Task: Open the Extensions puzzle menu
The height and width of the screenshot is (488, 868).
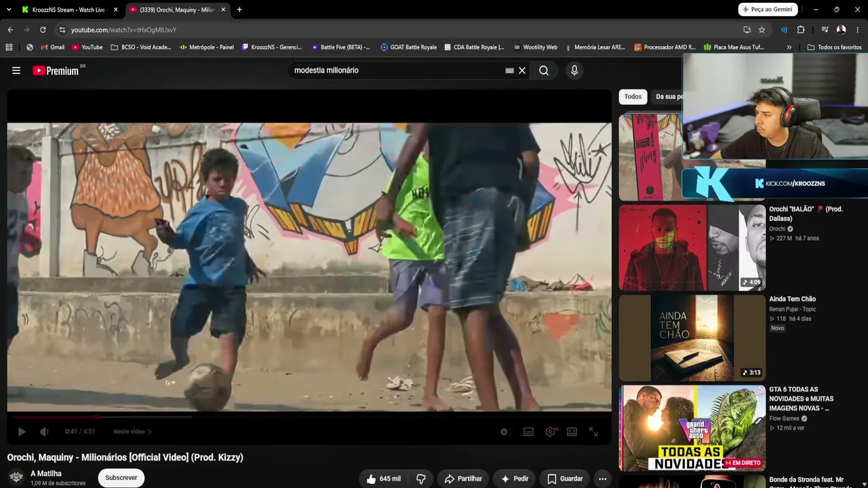Action: click(801, 30)
